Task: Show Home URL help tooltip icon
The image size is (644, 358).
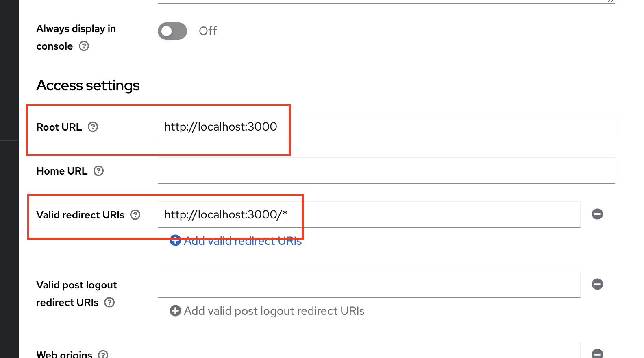Action: click(99, 171)
